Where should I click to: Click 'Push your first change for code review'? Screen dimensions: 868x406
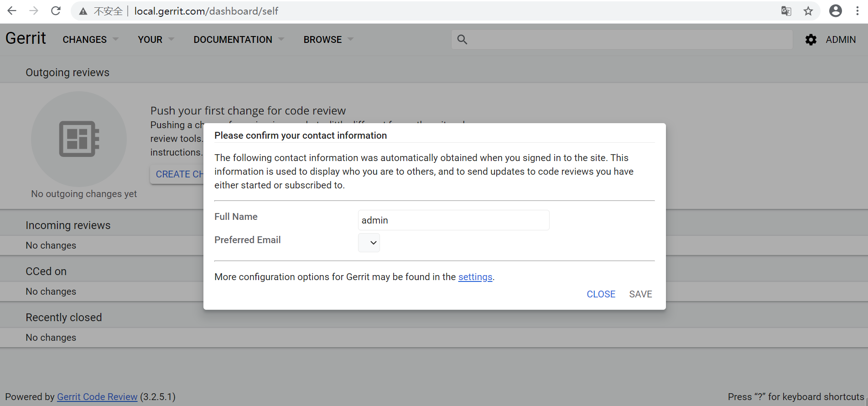pos(248,111)
